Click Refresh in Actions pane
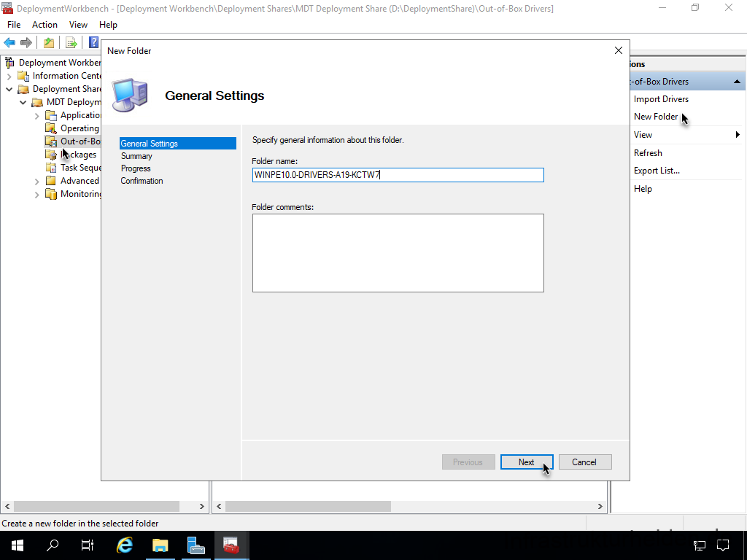 pos(648,153)
